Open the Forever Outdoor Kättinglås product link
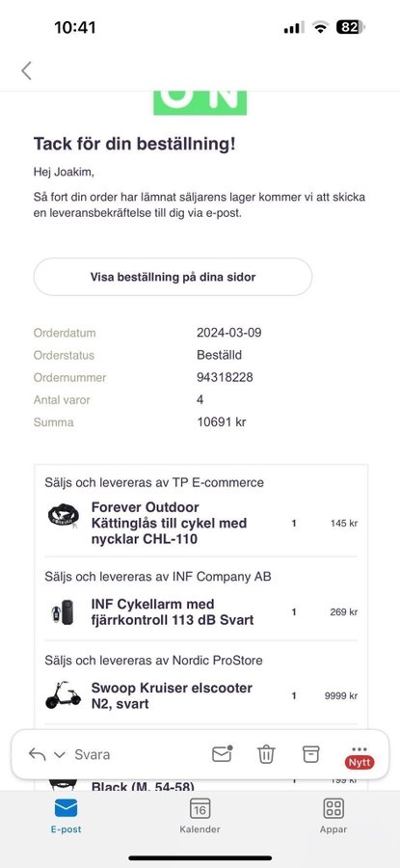The width and height of the screenshot is (400, 868). coord(169,523)
